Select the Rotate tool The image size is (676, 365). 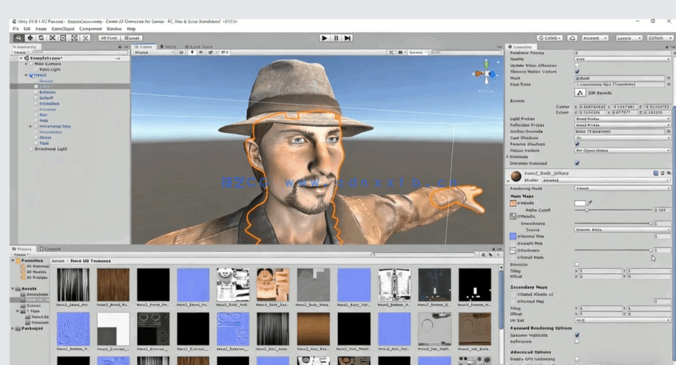point(41,38)
